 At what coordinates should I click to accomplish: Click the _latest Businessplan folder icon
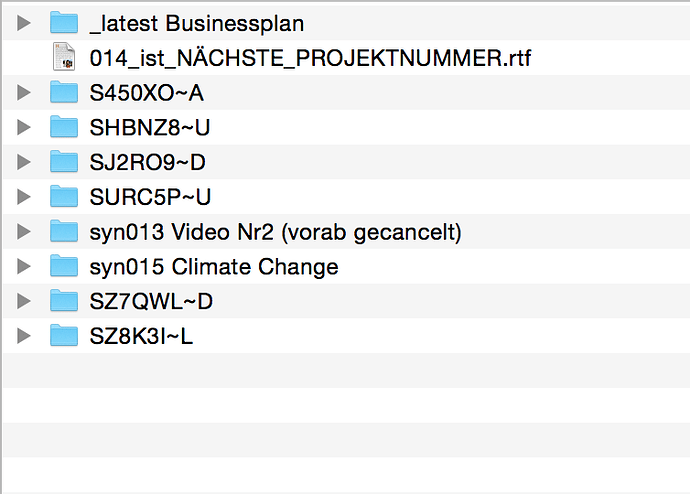click(x=64, y=23)
